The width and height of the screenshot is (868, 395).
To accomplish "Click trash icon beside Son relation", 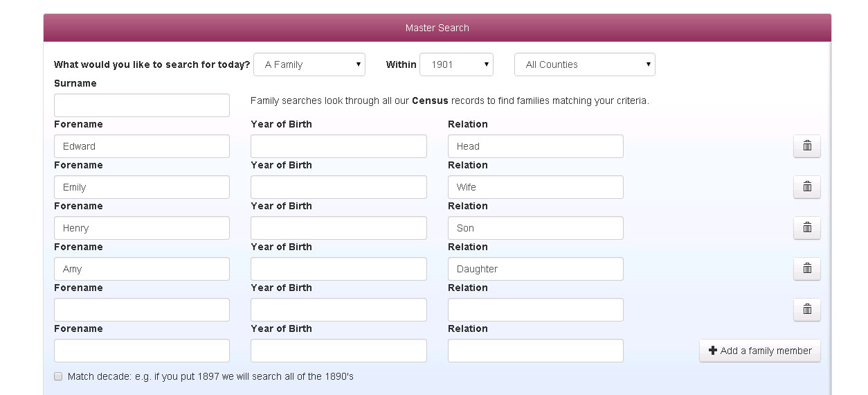I will point(806,228).
